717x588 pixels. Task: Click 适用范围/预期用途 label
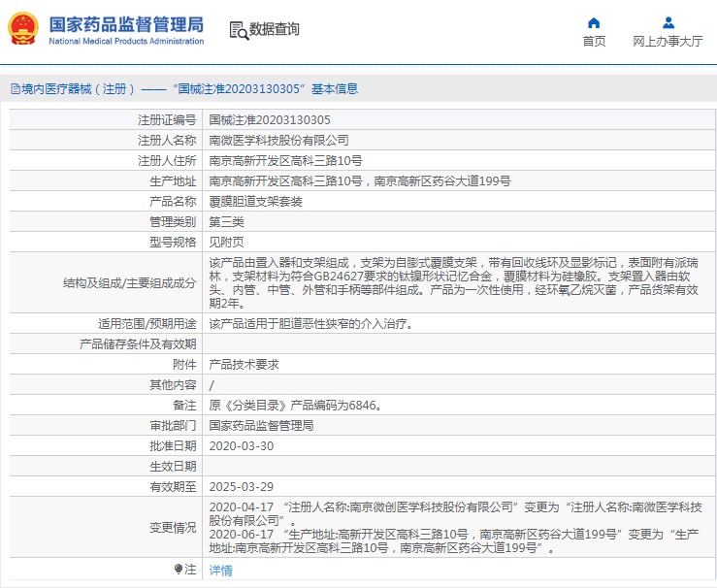click(147, 324)
